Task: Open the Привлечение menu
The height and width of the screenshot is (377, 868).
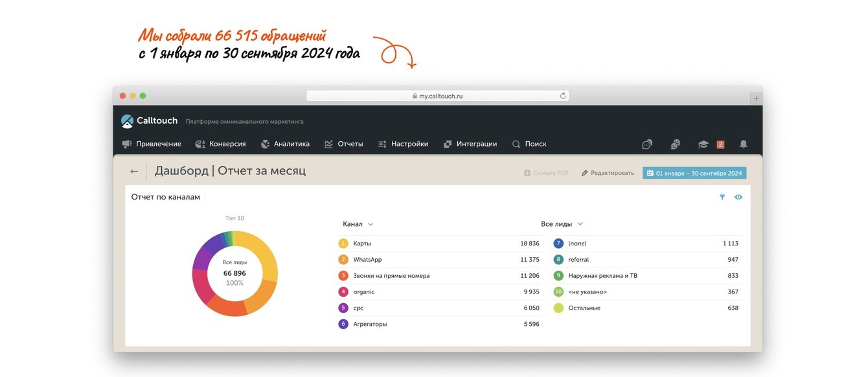Action: click(152, 144)
